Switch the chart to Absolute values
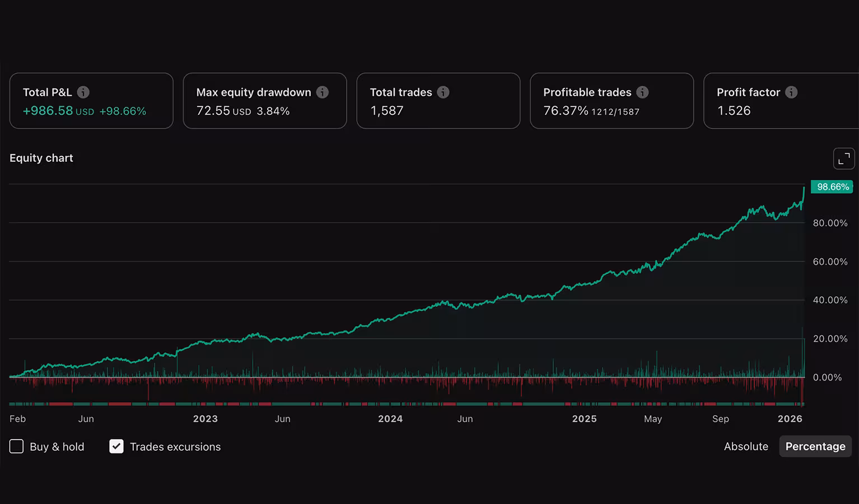The width and height of the screenshot is (859, 504). click(746, 446)
